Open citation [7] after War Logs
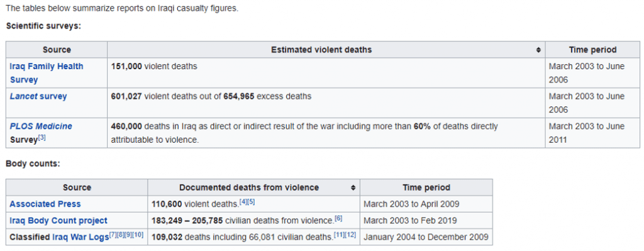The image size is (644, 251). 113,235
